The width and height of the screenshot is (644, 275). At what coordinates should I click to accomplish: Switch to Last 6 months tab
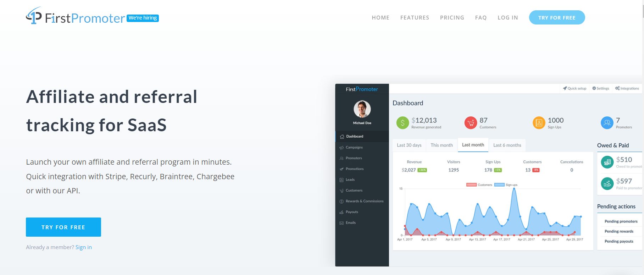507,145
